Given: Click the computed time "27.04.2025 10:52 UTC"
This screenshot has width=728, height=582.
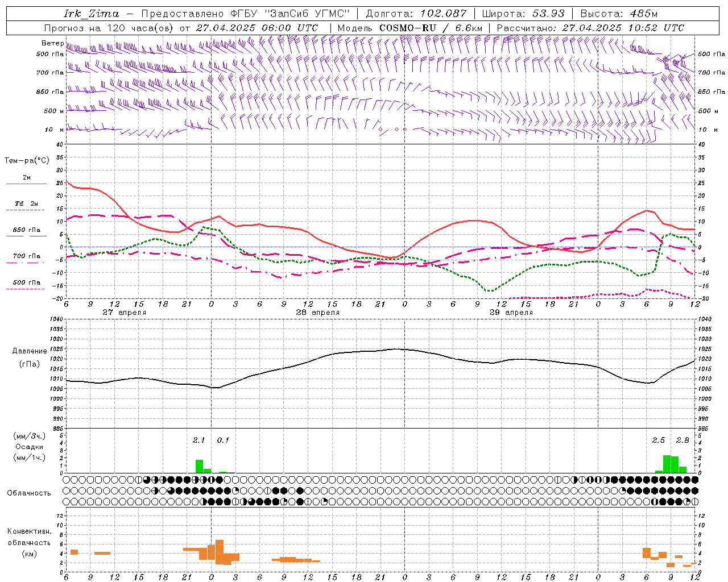Looking at the screenshot, I should pos(623,28).
